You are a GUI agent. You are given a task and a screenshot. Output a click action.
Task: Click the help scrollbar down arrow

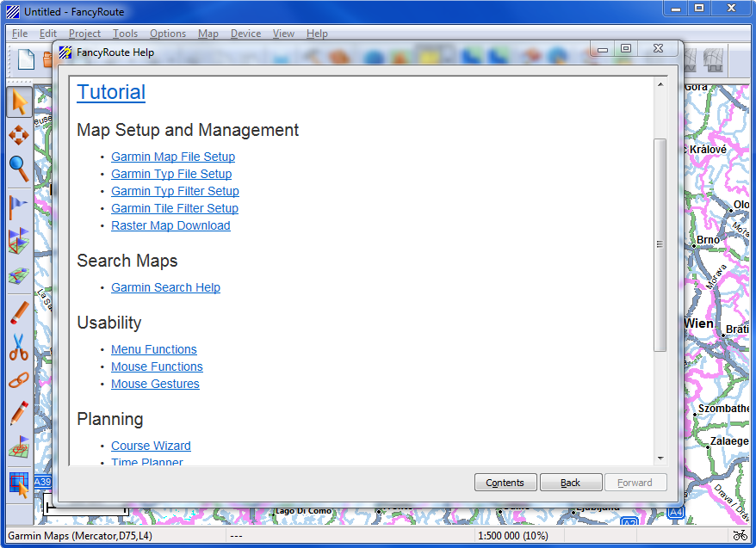(x=660, y=459)
